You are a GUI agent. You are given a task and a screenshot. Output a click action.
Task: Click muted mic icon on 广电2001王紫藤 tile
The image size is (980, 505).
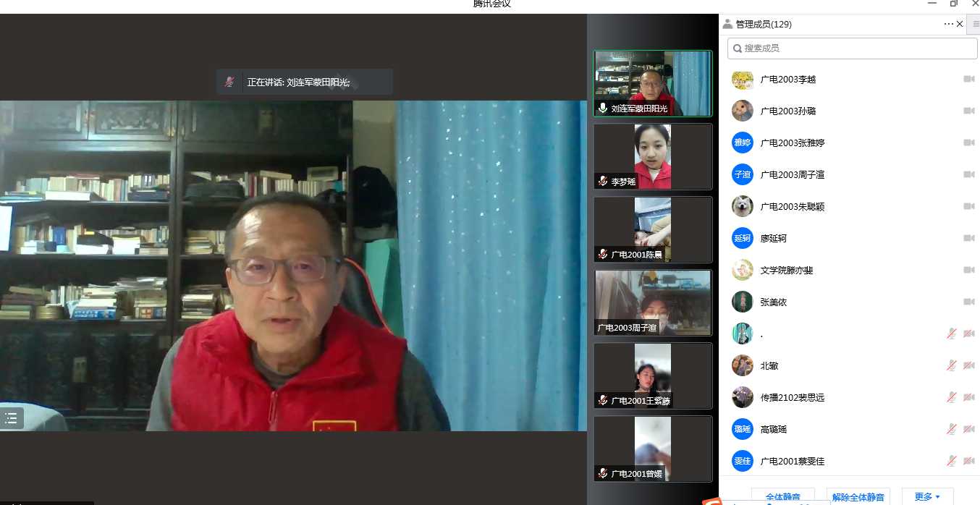pyautogui.click(x=603, y=400)
